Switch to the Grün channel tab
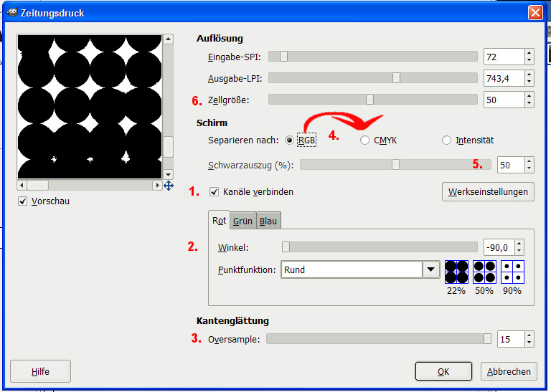Image resolution: width=551 pixels, height=392 pixels. (x=242, y=221)
